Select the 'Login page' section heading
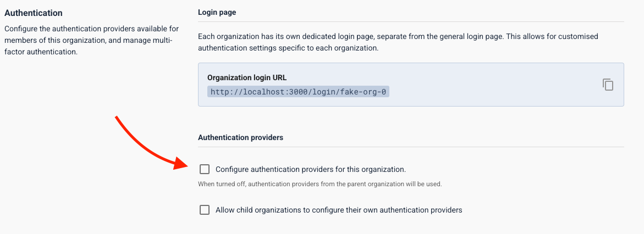Screen dimensions: 644x234 tap(217, 12)
